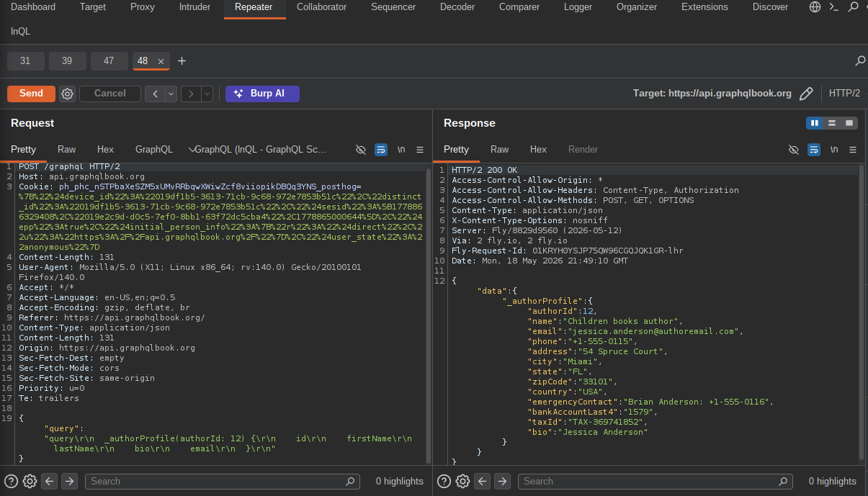The image size is (868, 496).
Task: Switch to the Dashboard tab
Action: coord(33,7)
